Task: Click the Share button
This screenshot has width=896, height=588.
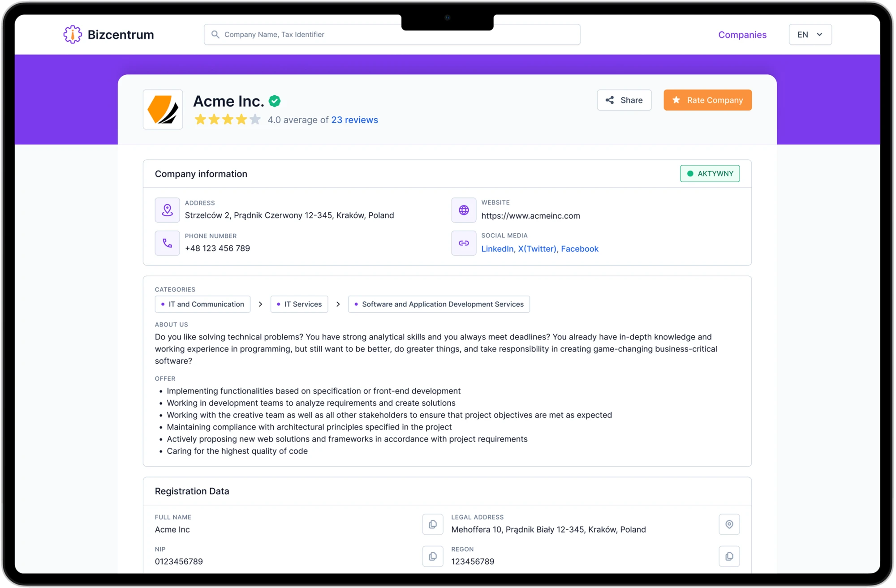Action: tap(624, 100)
